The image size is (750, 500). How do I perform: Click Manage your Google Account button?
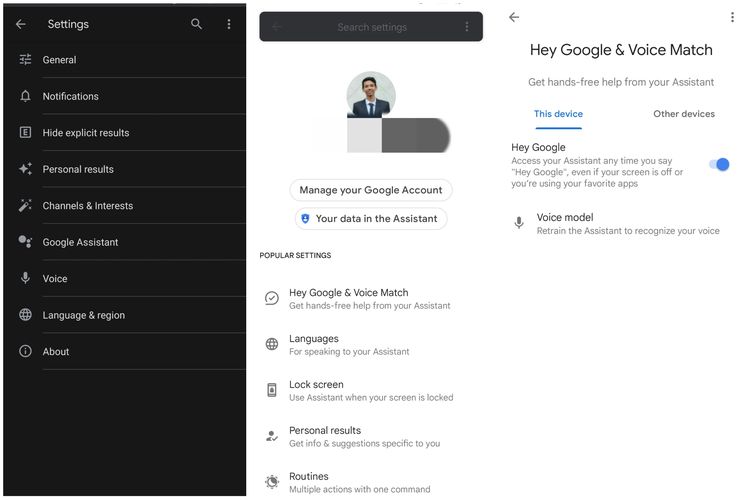click(x=371, y=190)
